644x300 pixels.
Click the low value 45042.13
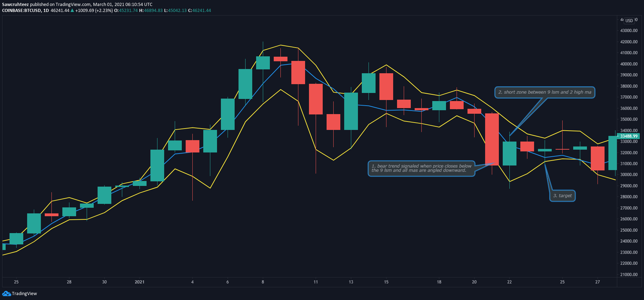click(177, 11)
